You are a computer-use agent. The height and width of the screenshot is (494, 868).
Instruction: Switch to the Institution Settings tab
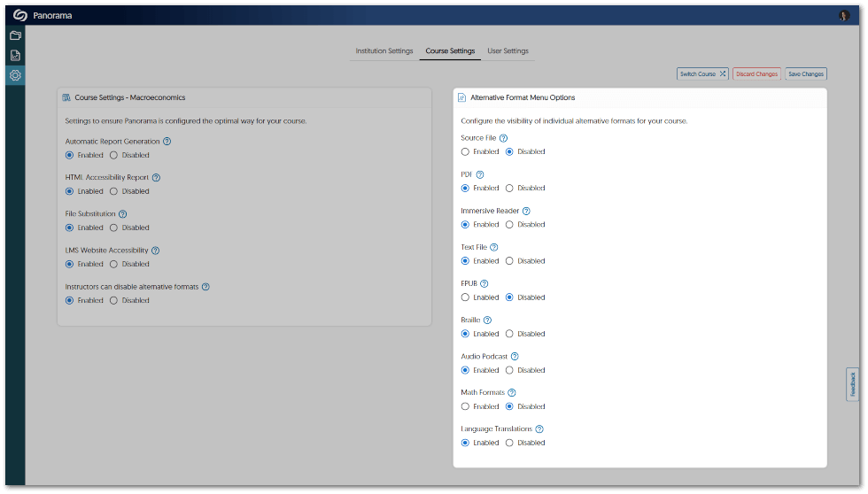pos(384,51)
